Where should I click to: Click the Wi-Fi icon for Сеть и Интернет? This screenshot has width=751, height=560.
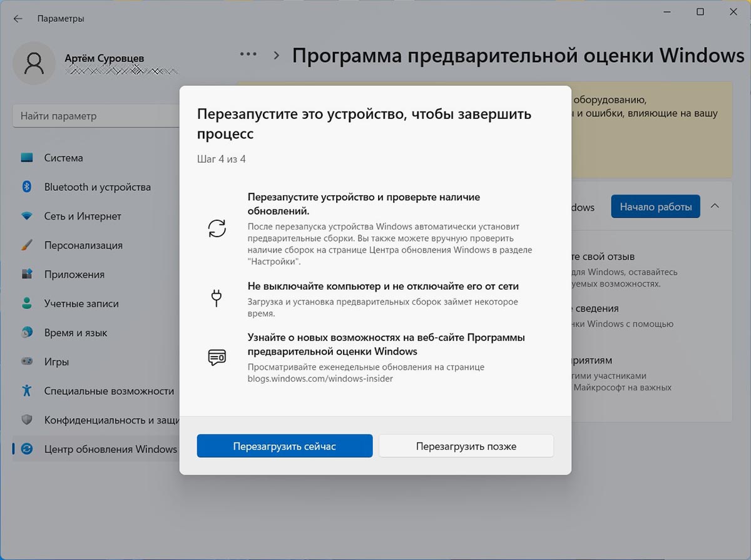click(27, 216)
